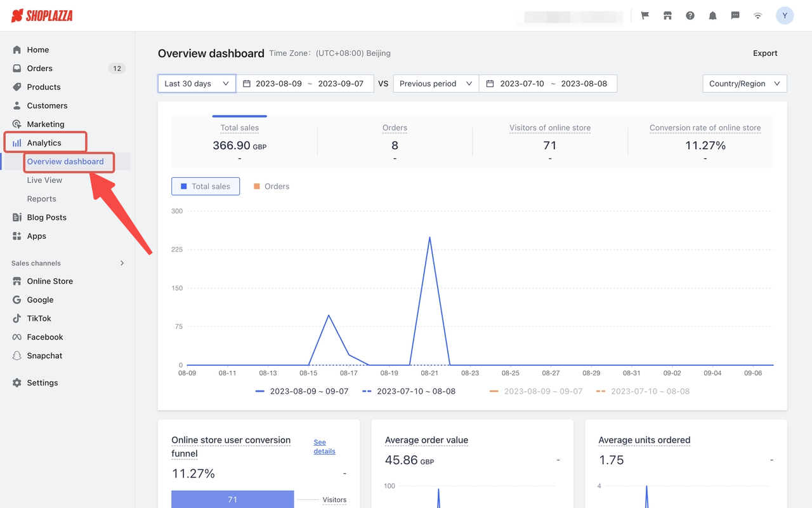The width and height of the screenshot is (812, 508).
Task: Open the Analytics menu label
Action: [x=44, y=143]
